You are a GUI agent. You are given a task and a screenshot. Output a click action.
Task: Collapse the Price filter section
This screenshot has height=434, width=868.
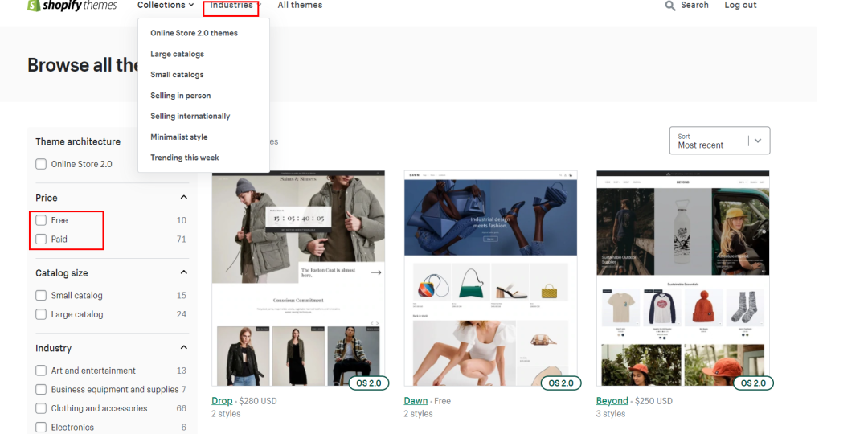pos(183,198)
